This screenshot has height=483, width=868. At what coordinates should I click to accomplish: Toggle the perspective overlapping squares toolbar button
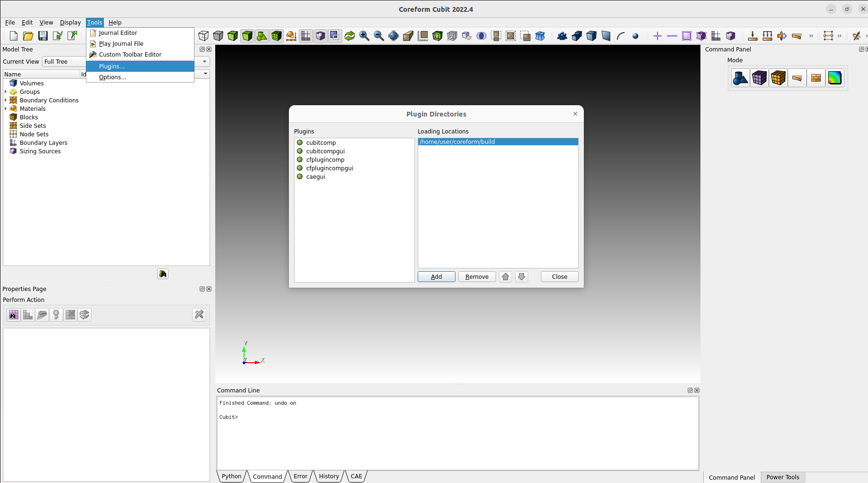[x=335, y=36]
